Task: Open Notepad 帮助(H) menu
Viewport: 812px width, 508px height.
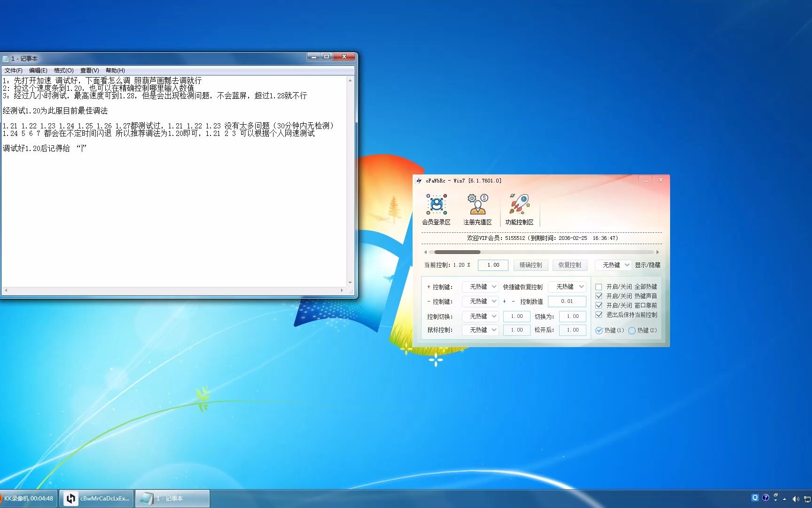Action: [x=115, y=71]
